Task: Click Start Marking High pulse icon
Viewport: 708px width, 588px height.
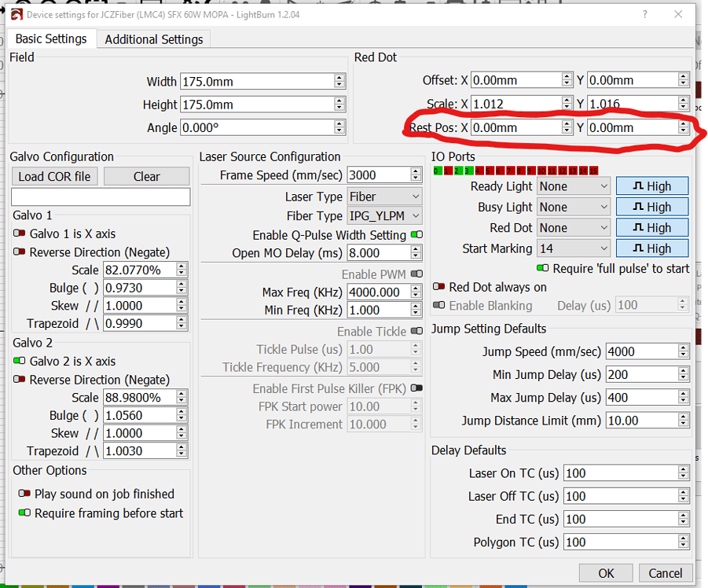Action: pos(651,248)
